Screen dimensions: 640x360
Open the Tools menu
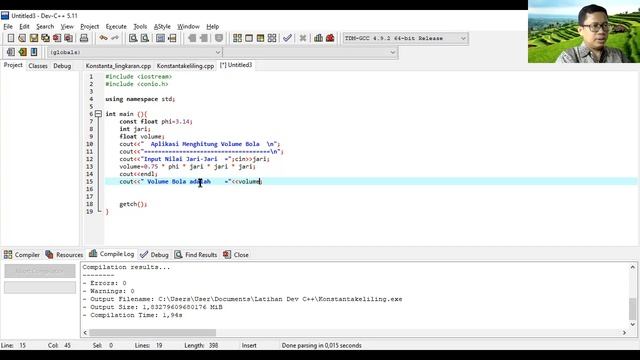click(140, 27)
